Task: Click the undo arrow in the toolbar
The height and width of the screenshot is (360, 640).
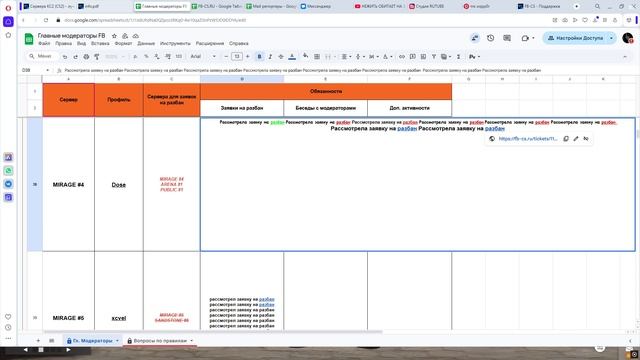Action: click(64, 57)
